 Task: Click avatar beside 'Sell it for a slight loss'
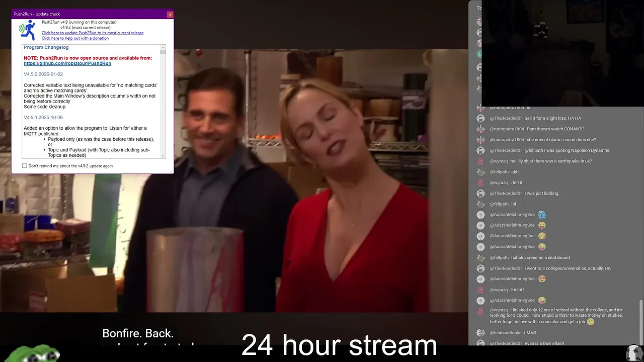coord(480,118)
